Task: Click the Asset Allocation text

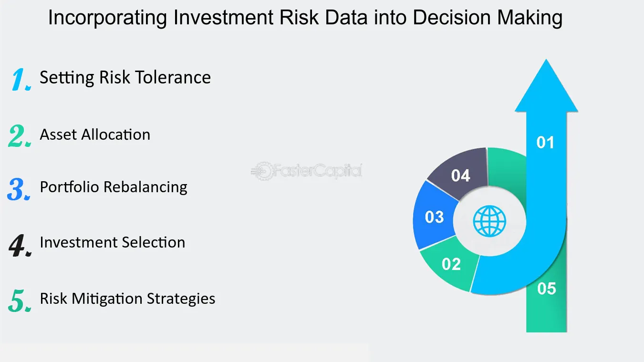Action: tap(95, 134)
